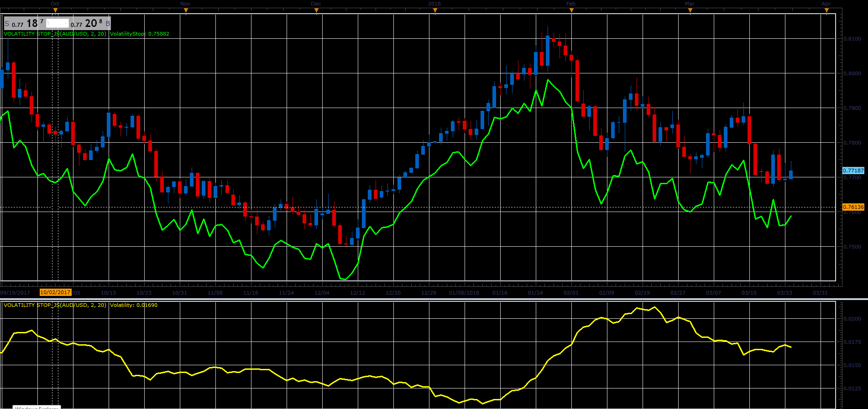The image size is (868, 409).
Task: Click the 0.8100 price axis label
Action: click(852, 39)
